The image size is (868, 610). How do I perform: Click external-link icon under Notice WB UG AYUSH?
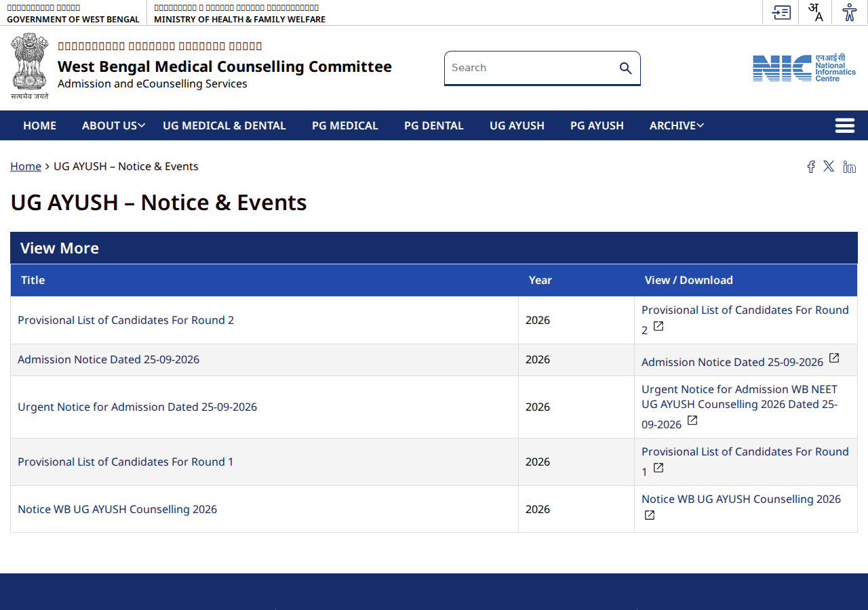[650, 515]
